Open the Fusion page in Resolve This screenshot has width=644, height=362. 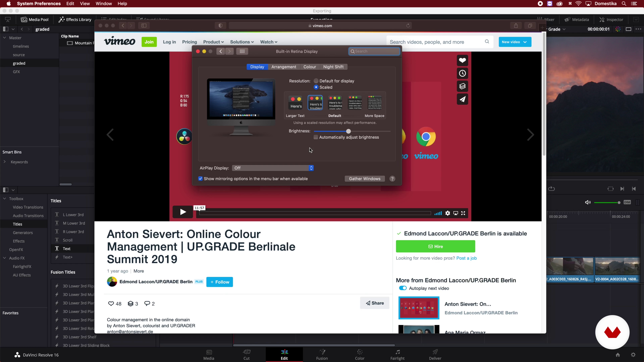click(322, 355)
